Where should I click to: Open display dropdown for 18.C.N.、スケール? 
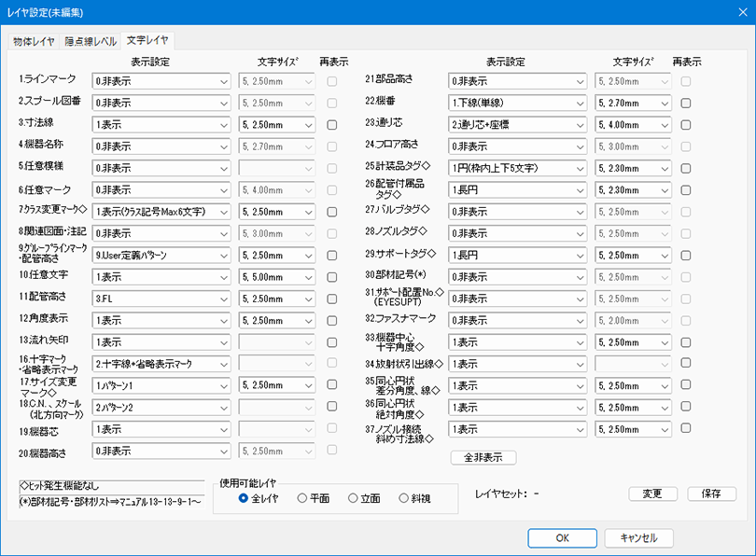point(161,407)
